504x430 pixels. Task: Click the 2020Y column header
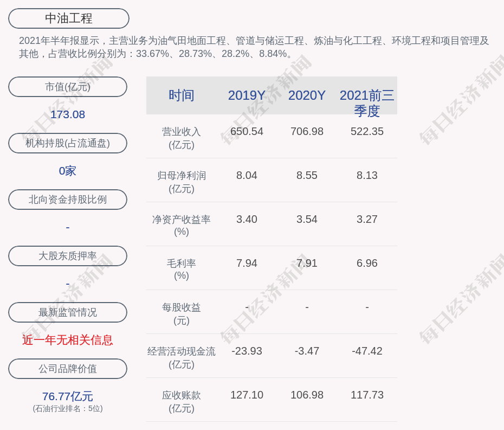(x=307, y=95)
